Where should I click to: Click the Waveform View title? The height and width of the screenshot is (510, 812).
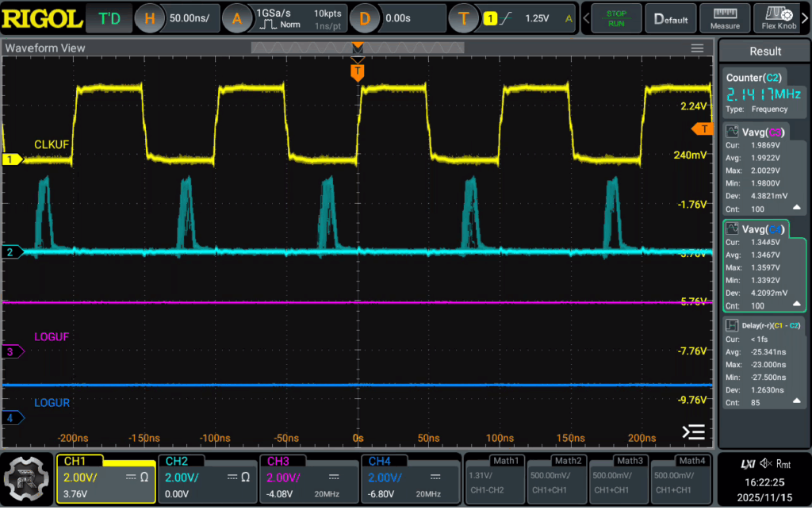pyautogui.click(x=45, y=48)
